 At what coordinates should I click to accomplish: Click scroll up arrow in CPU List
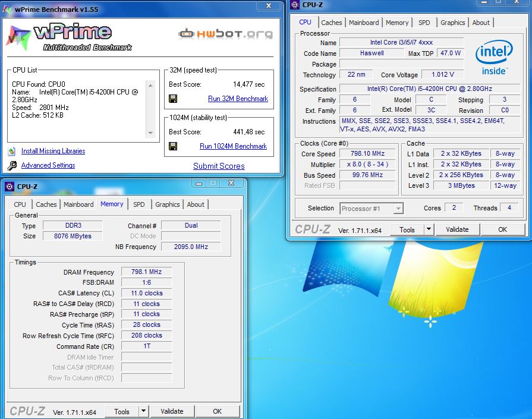click(x=150, y=86)
